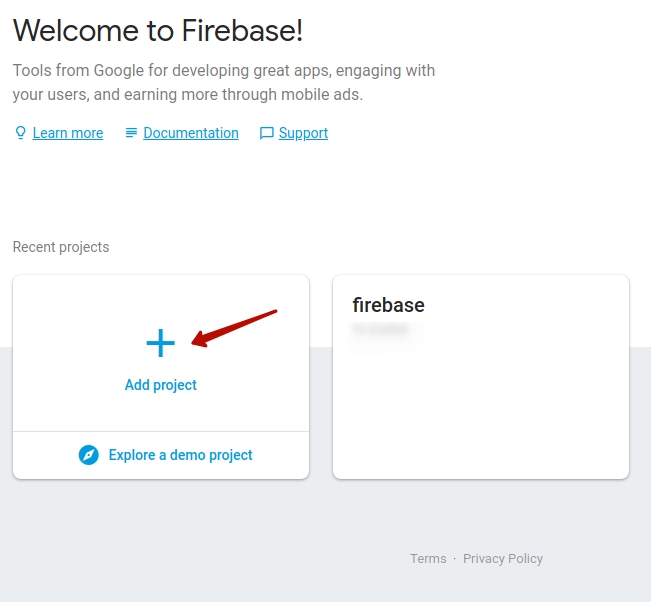Image resolution: width=651 pixels, height=602 pixels.
Task: Click the red arrow annotation
Action: [x=234, y=328]
